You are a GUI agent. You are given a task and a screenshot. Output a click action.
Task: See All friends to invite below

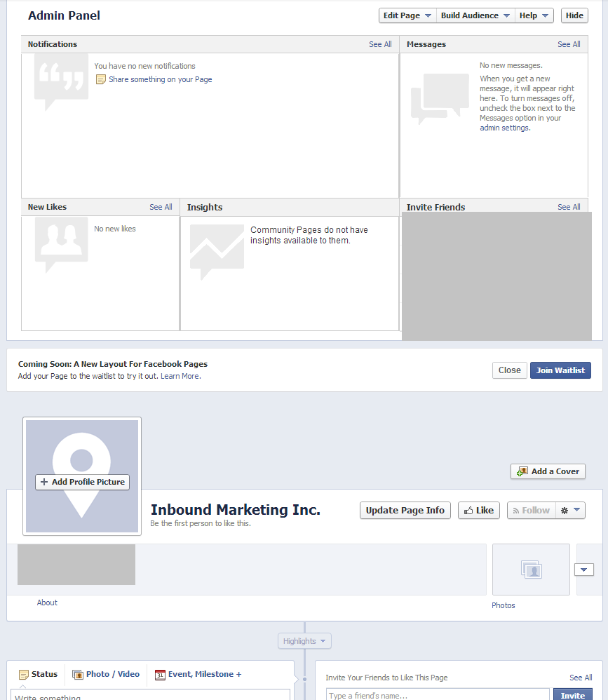coord(581,678)
